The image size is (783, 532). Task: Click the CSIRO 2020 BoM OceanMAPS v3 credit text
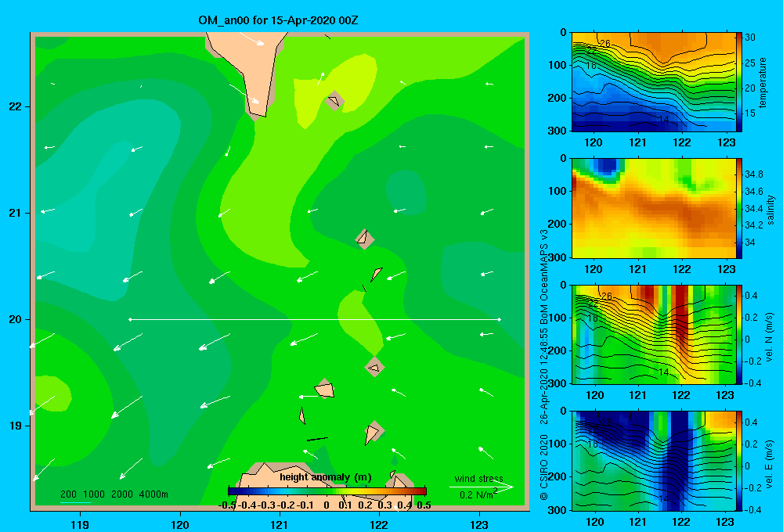(544, 365)
